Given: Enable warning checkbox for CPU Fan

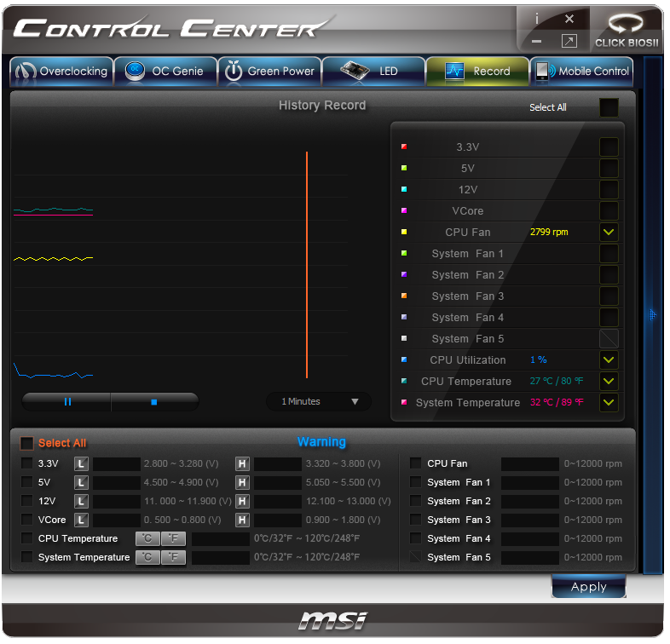Looking at the screenshot, I should (415, 463).
